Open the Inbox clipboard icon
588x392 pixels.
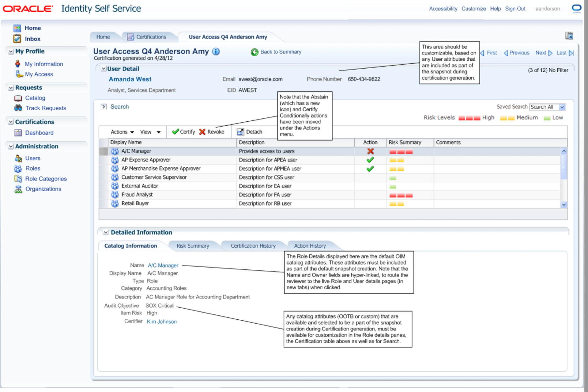17,39
